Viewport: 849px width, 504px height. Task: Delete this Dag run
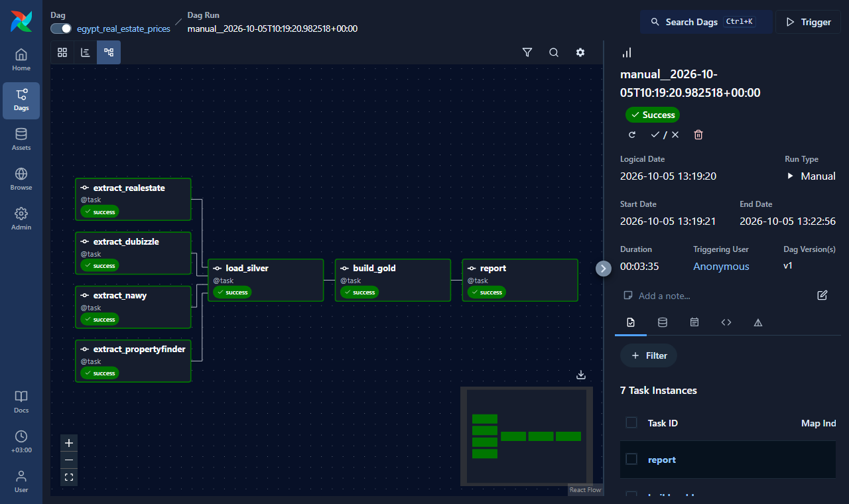coord(698,135)
